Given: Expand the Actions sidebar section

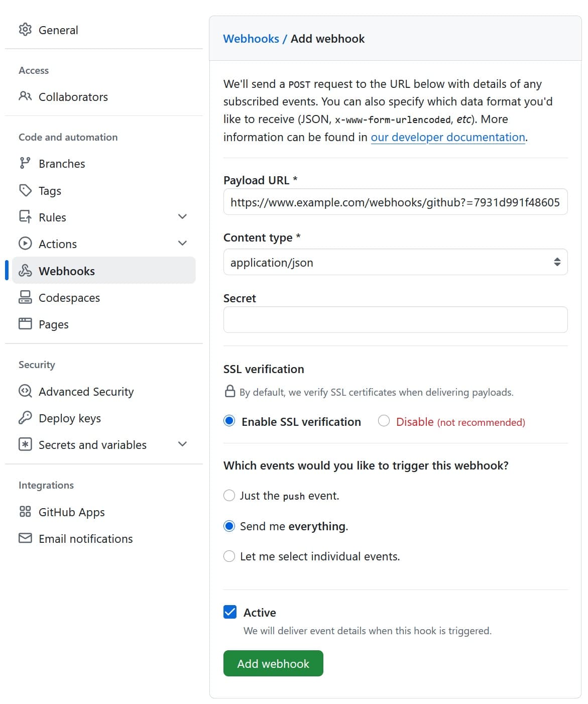Looking at the screenshot, I should [182, 243].
